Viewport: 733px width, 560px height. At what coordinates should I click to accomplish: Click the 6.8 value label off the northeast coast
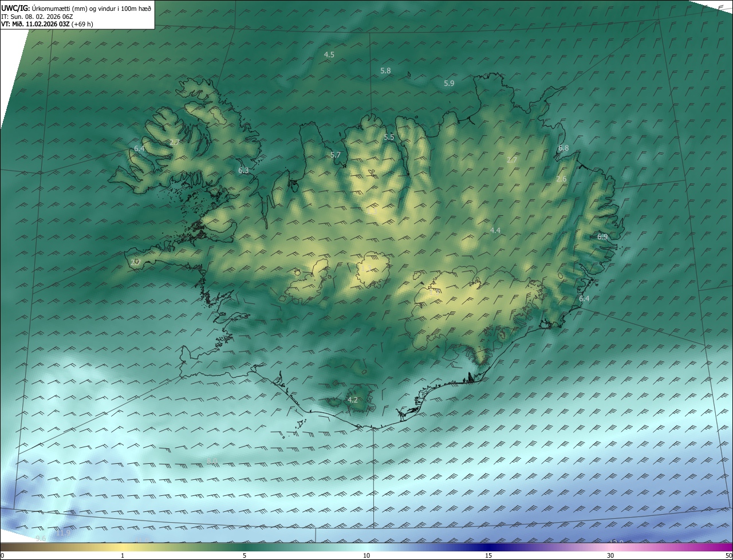(563, 148)
